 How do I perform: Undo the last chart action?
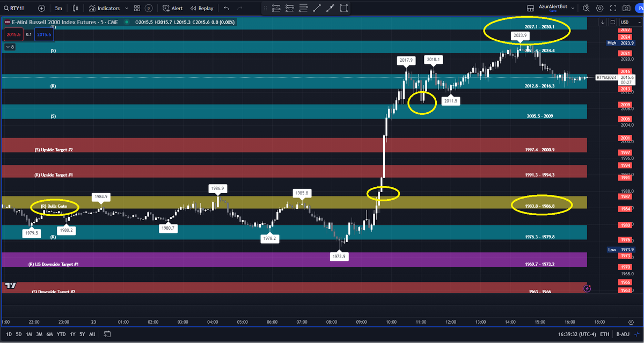point(226,8)
